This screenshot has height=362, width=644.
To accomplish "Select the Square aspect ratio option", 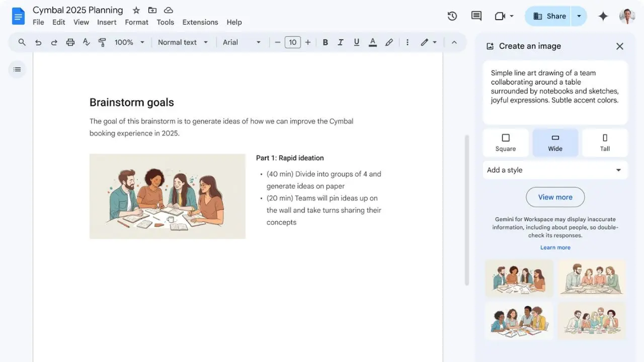I will coord(506,142).
